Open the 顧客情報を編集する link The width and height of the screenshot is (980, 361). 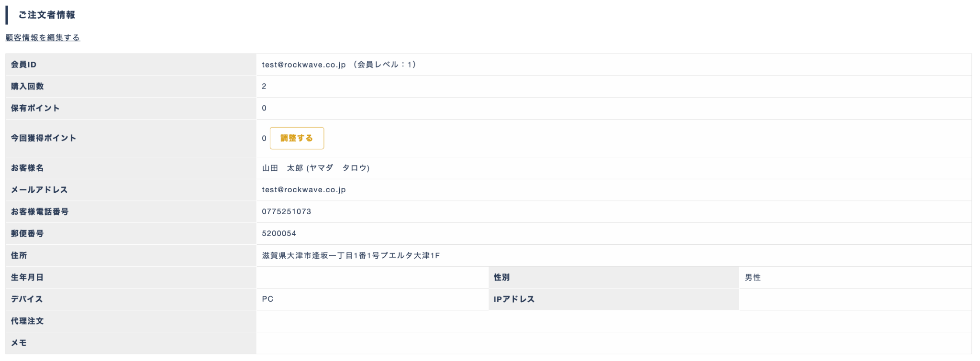click(x=43, y=37)
